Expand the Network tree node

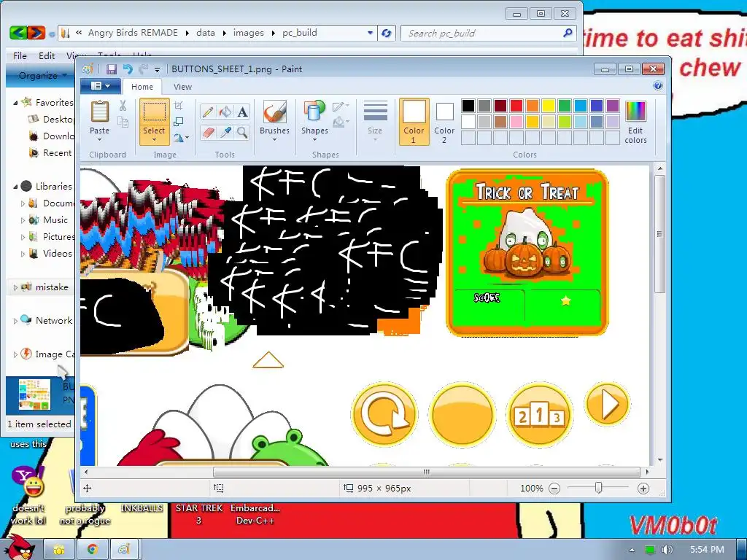pos(15,321)
